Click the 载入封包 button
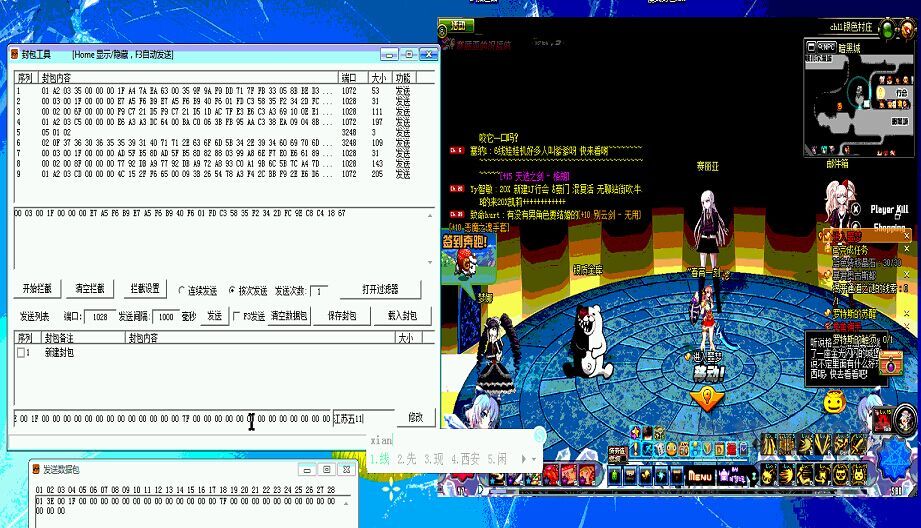 402,316
